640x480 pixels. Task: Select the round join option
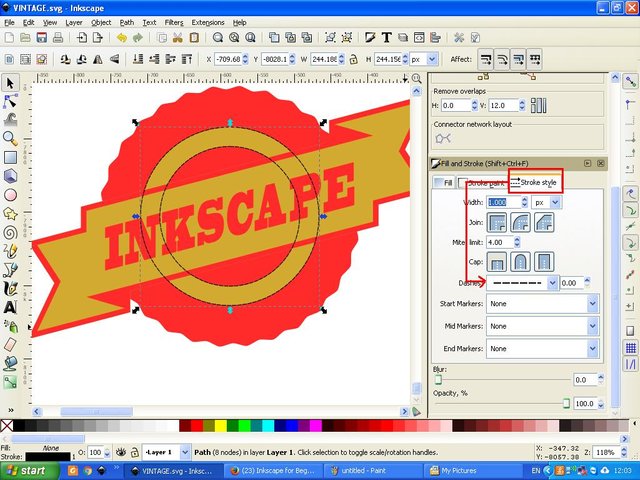[520, 222]
